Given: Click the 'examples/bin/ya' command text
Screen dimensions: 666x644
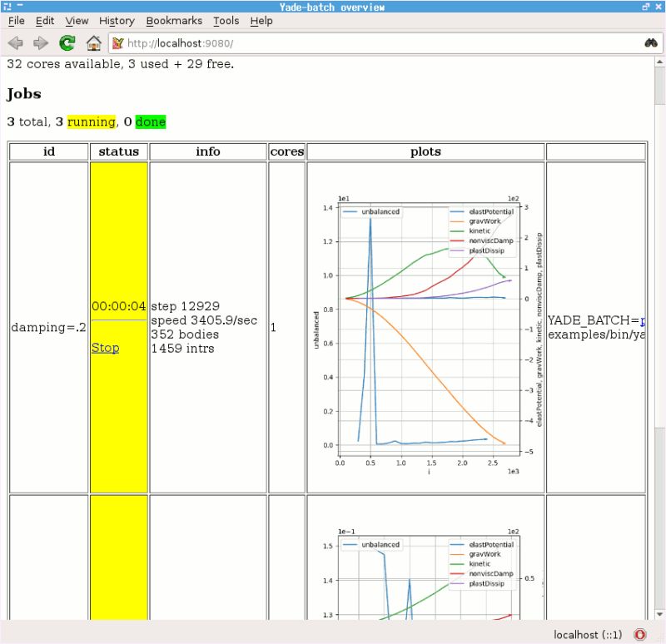Looking at the screenshot, I should (596, 334).
